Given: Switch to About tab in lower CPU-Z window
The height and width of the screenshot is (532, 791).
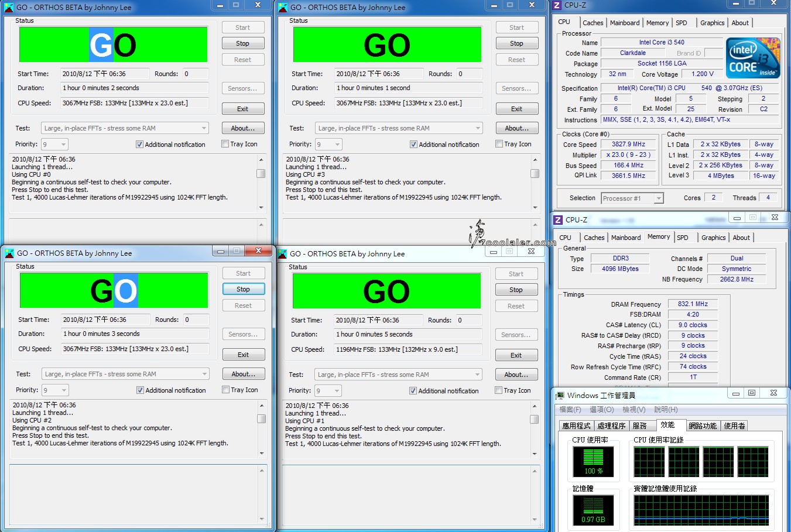Looking at the screenshot, I should pos(741,238).
